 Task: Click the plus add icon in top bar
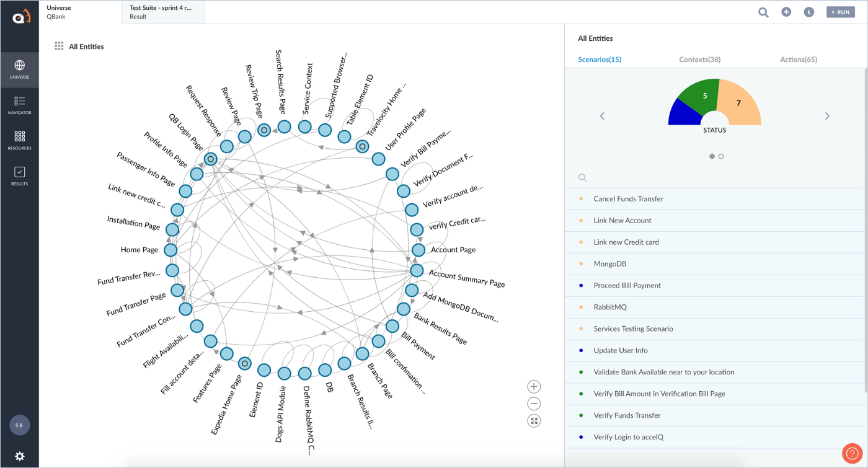pyautogui.click(x=786, y=12)
